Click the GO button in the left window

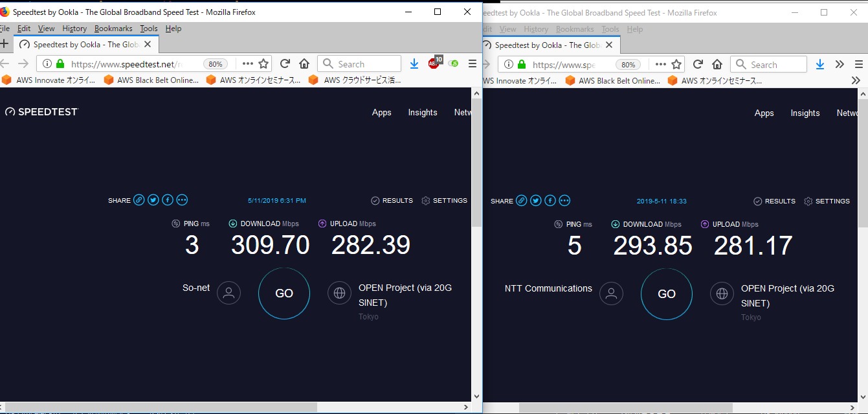pyautogui.click(x=284, y=293)
